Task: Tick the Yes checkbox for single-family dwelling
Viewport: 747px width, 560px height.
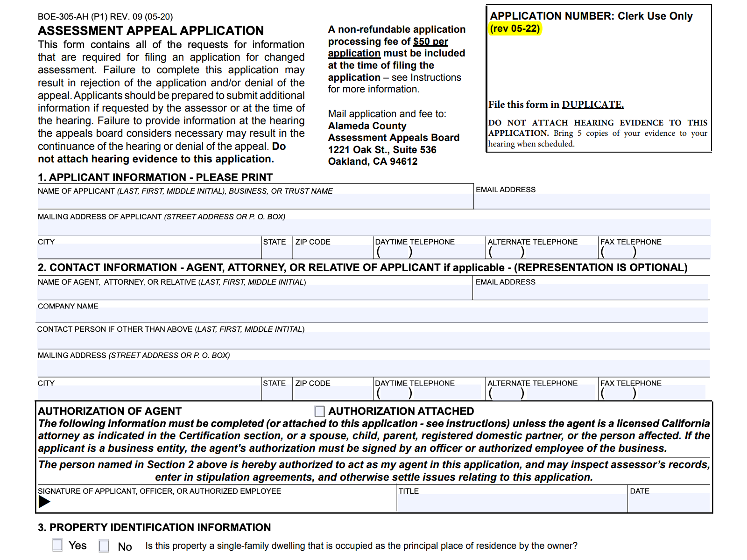Action: (57, 545)
